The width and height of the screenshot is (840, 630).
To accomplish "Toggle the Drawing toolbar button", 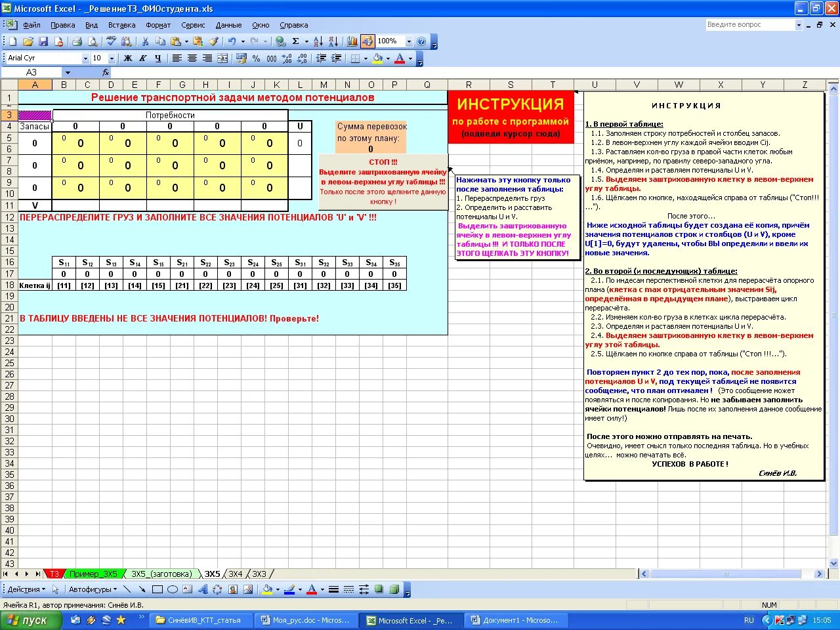I will (x=367, y=41).
